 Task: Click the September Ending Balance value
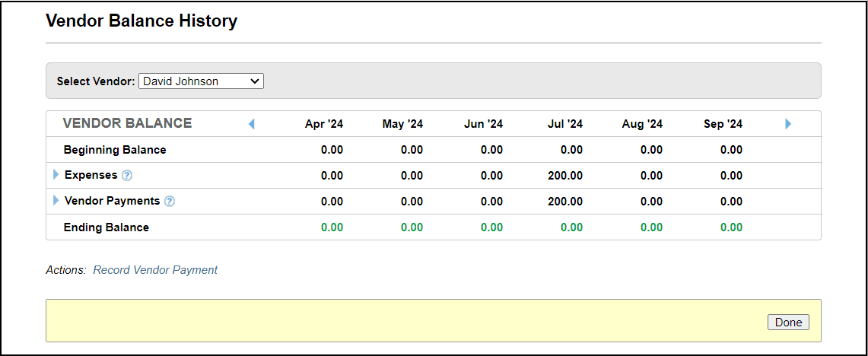[731, 227]
